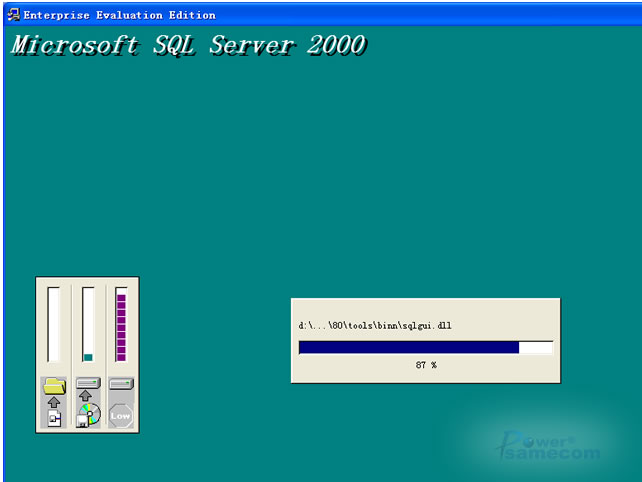Click the setup icon in title bar
The width and height of the screenshot is (642, 482).
click(x=13, y=15)
